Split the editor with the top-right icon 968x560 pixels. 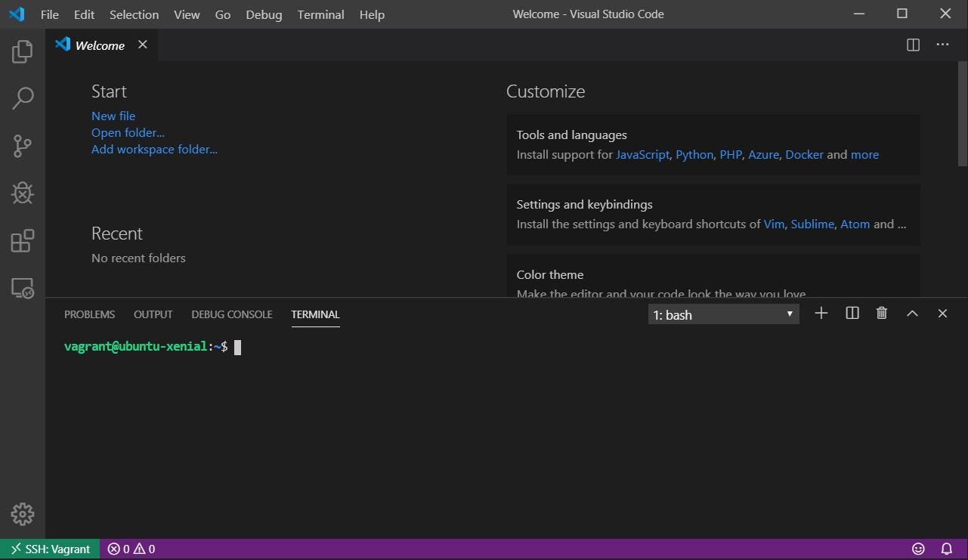912,45
